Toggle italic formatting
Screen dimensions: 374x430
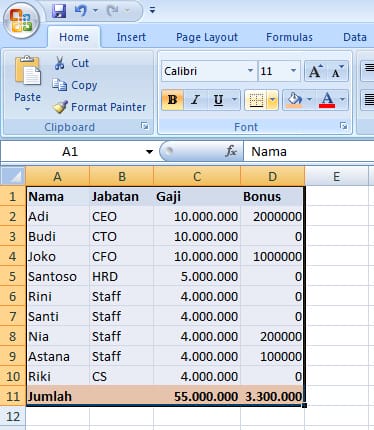(x=195, y=100)
